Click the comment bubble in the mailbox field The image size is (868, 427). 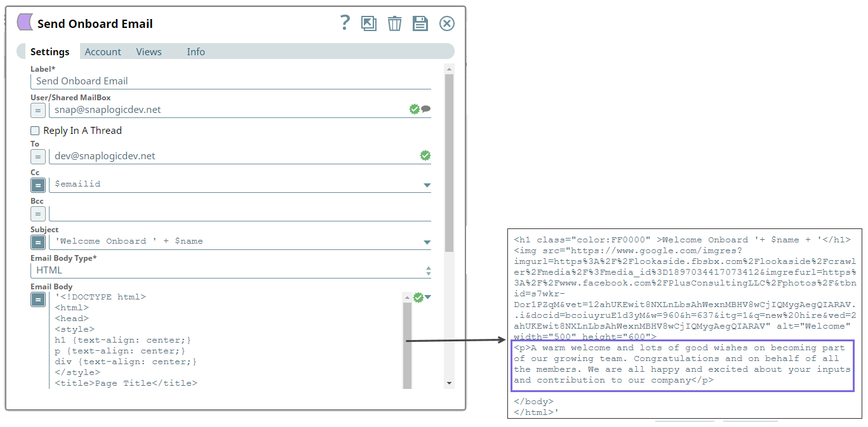(426, 109)
